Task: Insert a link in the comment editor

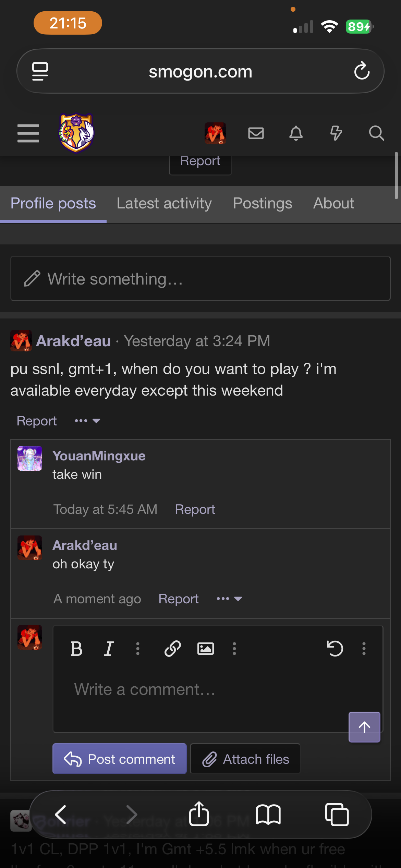Action: coord(172,649)
